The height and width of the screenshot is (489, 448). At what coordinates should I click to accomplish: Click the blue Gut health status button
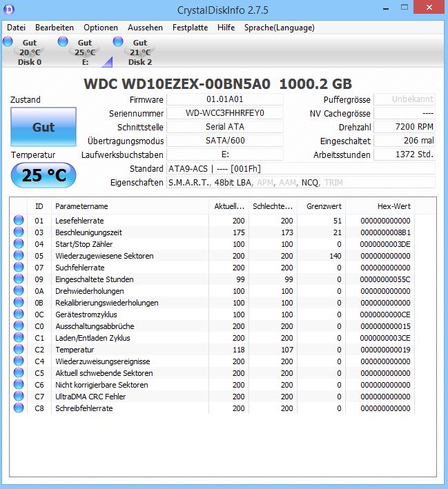(43, 127)
